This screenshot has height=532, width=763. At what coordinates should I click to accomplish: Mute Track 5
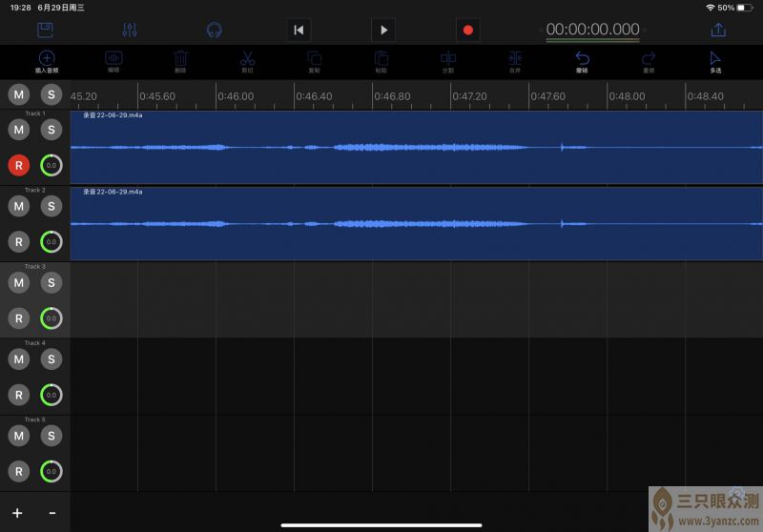[x=19, y=436]
